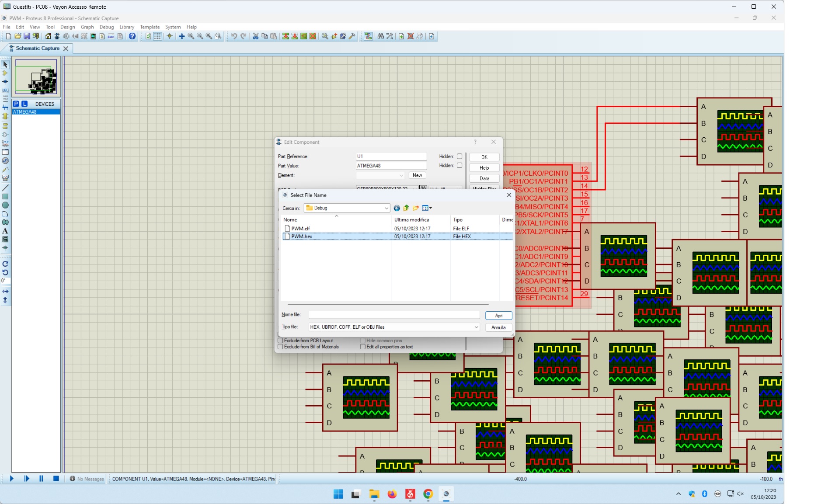The width and height of the screenshot is (825, 504).
Task: Go back using the blue arrow in file dialog
Action: (x=397, y=208)
